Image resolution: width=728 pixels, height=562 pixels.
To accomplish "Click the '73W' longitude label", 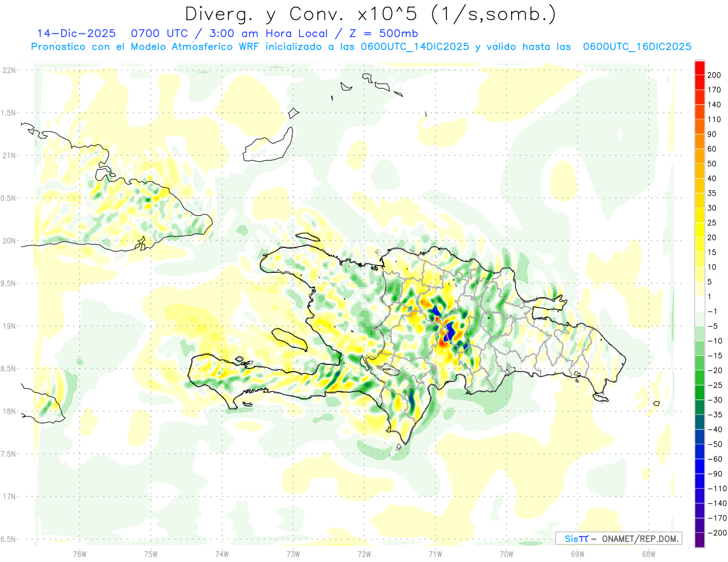I will click(293, 554).
